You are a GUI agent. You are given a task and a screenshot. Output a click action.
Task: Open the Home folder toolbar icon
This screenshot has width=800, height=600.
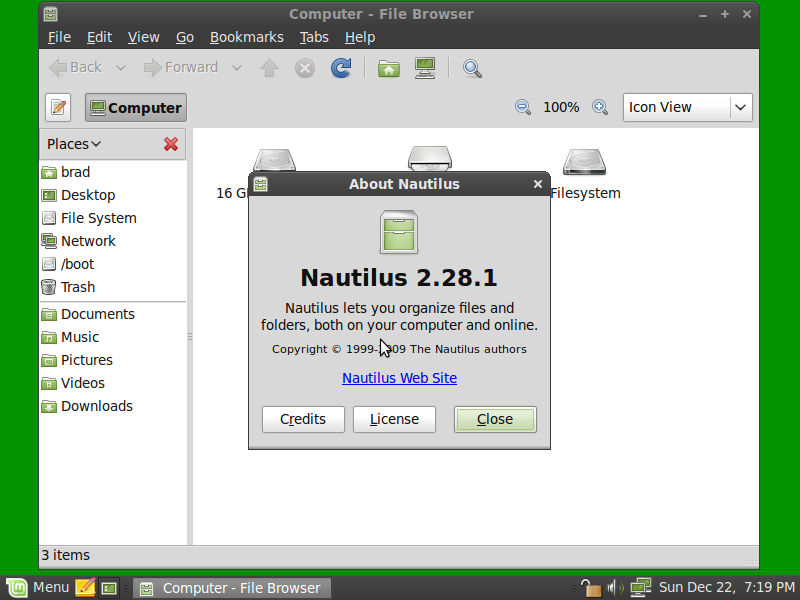(x=389, y=68)
